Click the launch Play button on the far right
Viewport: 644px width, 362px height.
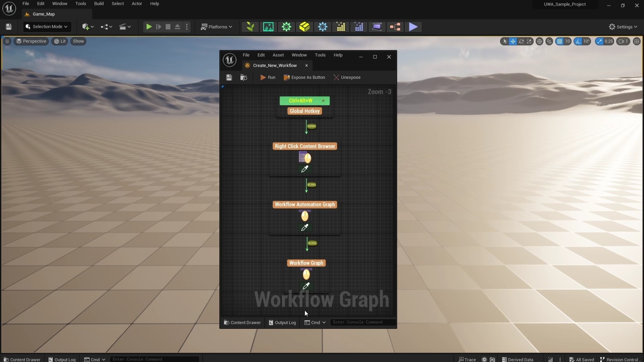click(413, 27)
